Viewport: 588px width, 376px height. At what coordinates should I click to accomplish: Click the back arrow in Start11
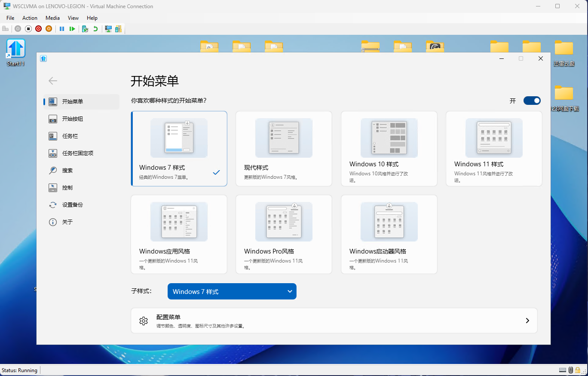coord(53,81)
